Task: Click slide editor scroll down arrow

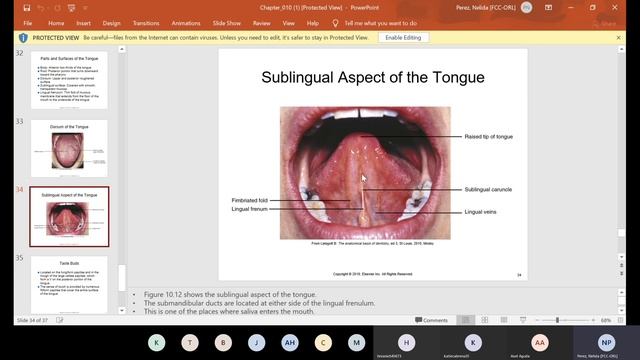Action: tap(621, 257)
